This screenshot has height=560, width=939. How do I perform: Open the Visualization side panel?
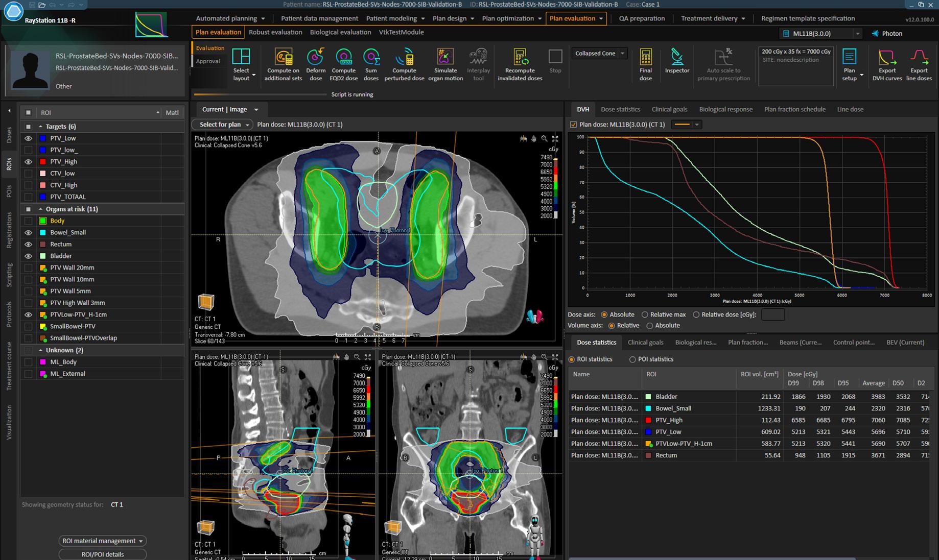[9, 422]
